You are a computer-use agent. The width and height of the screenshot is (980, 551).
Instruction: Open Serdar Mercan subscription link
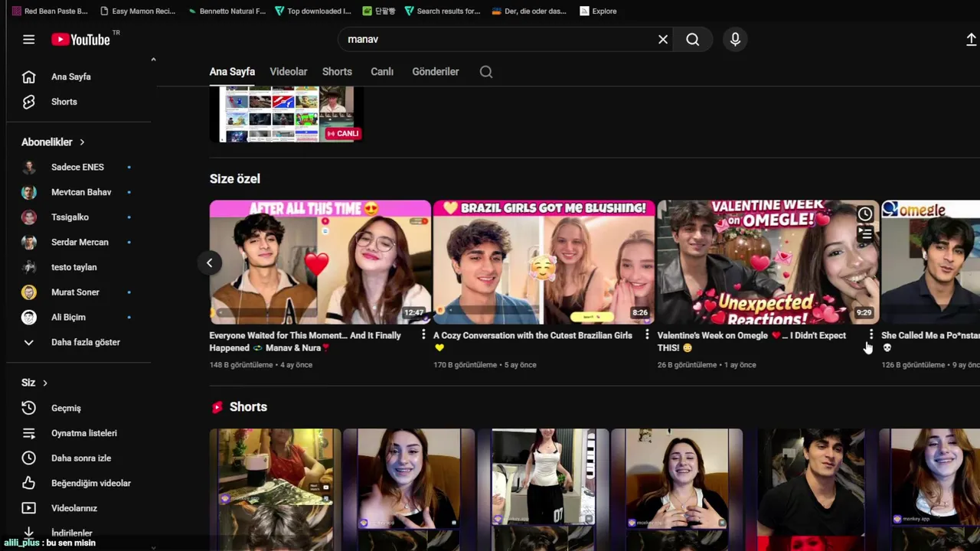pyautogui.click(x=80, y=242)
